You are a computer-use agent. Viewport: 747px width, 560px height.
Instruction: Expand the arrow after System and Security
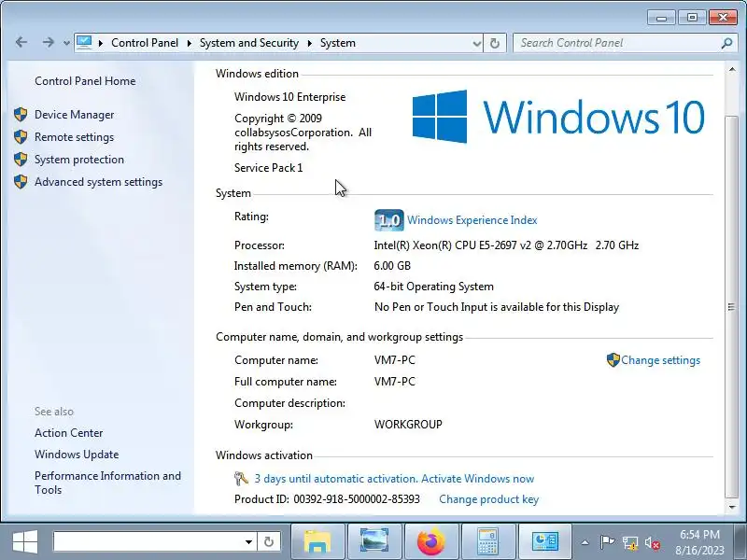tap(310, 43)
